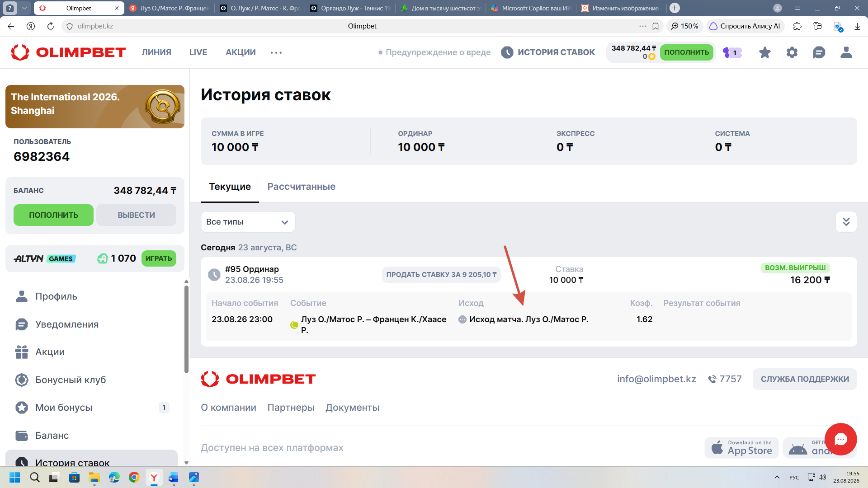868x488 pixels.
Task: Click the phone number 7757
Action: [725, 379]
